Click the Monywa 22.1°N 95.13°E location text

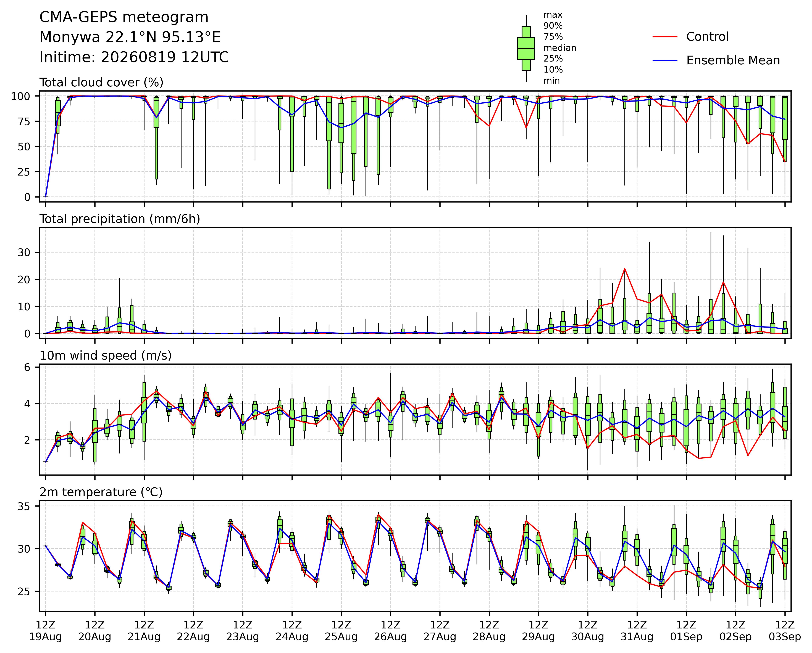[130, 37]
